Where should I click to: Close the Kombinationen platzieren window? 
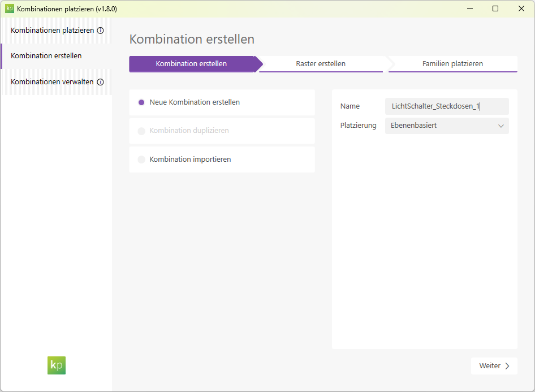tap(521, 8)
